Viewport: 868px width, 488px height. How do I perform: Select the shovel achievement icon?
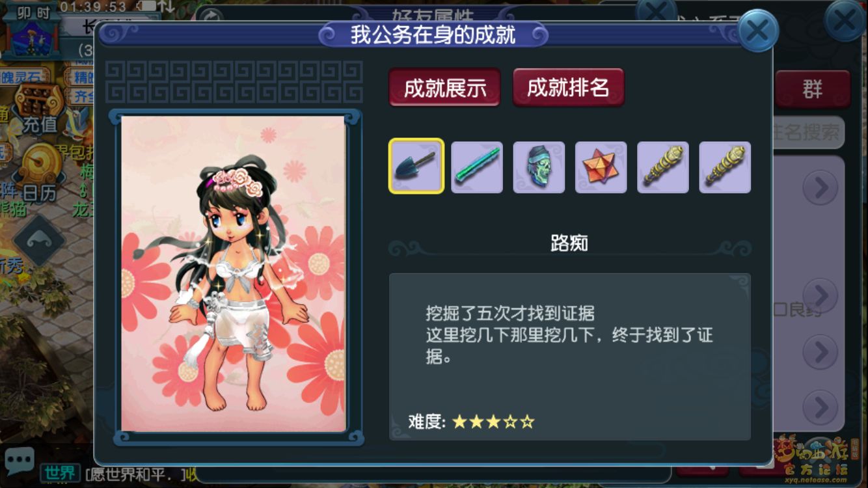(416, 167)
